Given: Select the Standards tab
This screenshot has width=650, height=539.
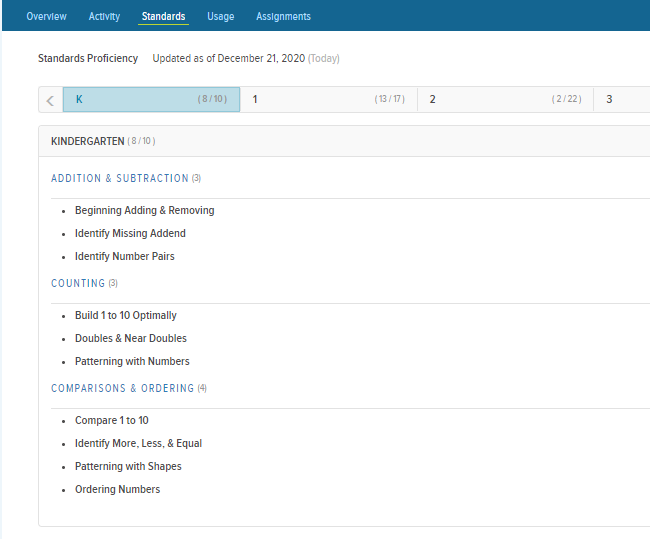Looking at the screenshot, I should coord(163,16).
